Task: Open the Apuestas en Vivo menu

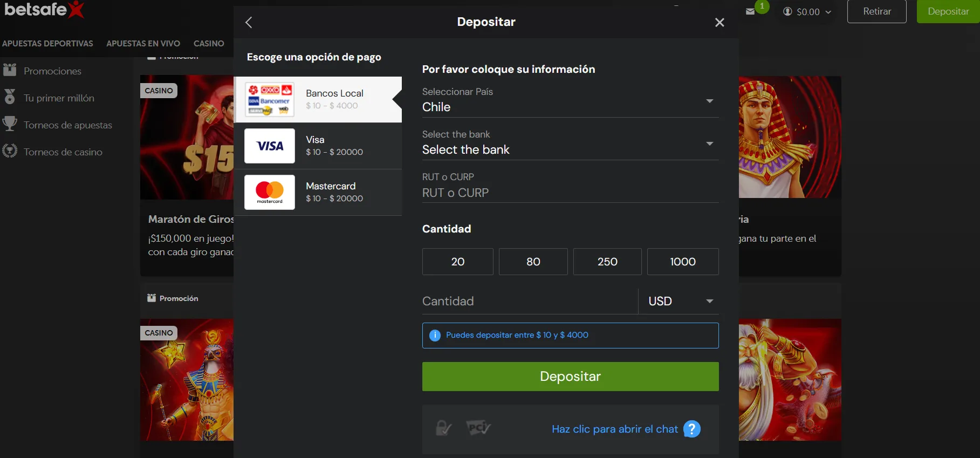Action: coord(143,43)
